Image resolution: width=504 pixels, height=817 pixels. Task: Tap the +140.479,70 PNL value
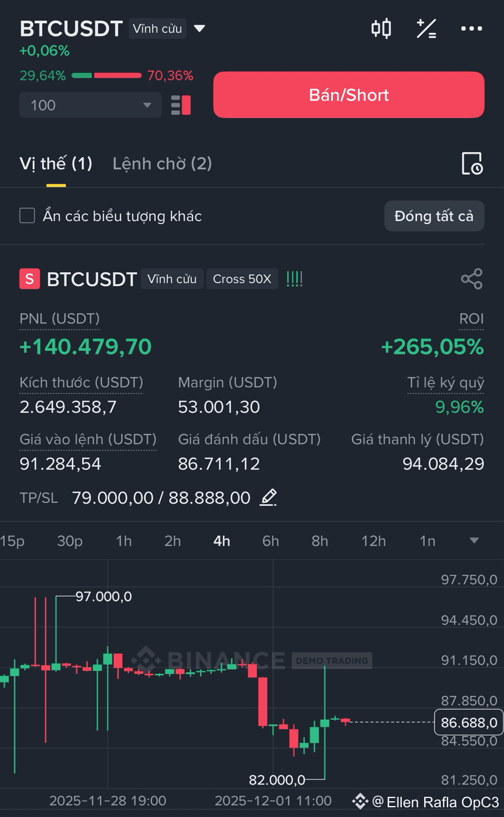pyautogui.click(x=86, y=346)
